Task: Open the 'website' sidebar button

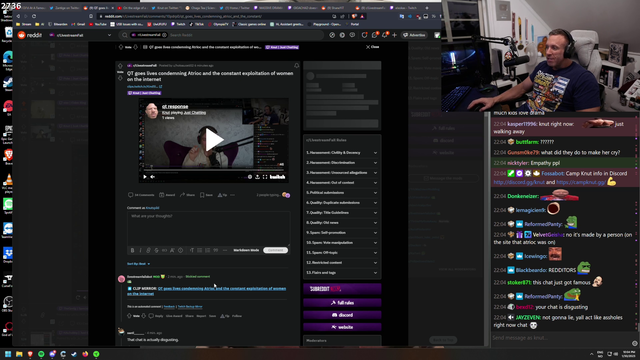Action: pos(342,327)
